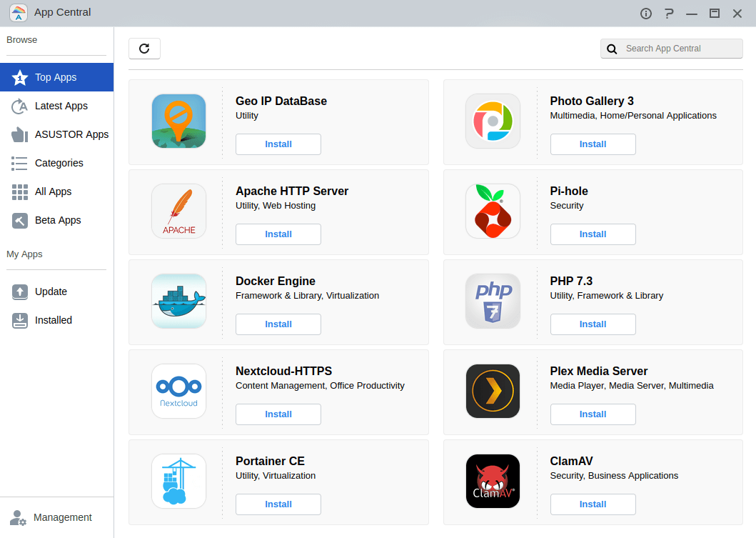Viewport: 756px width, 538px height.
Task: Open the Docker Engine title
Action: 276,281
